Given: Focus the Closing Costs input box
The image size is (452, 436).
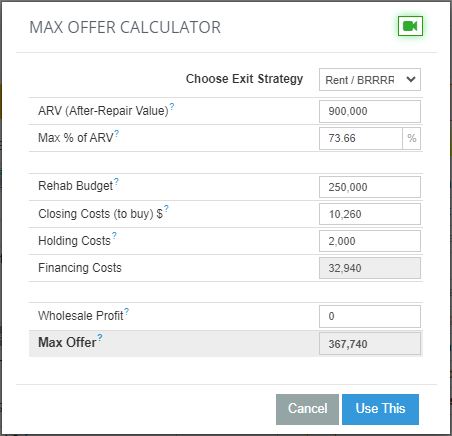Looking at the screenshot, I should pyautogui.click(x=370, y=214).
